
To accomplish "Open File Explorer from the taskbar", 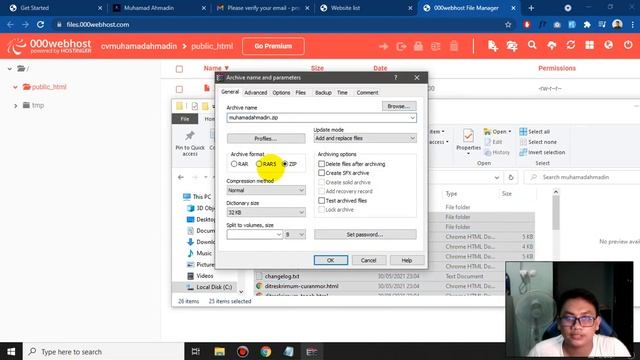I will (x=220, y=351).
